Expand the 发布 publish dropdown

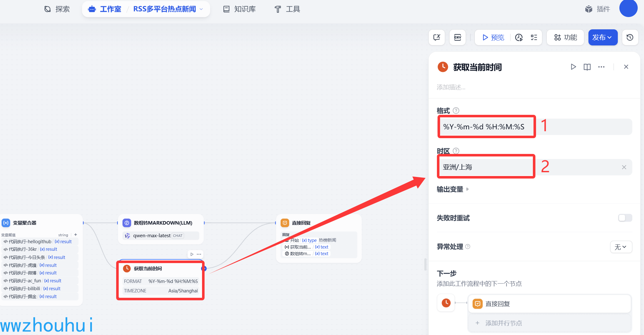603,38
